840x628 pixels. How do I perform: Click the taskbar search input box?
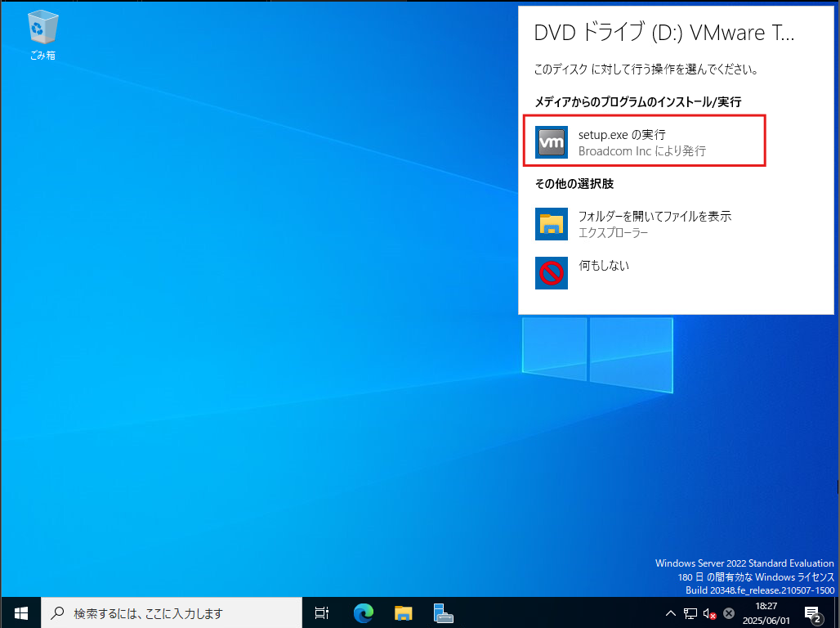pos(172,613)
